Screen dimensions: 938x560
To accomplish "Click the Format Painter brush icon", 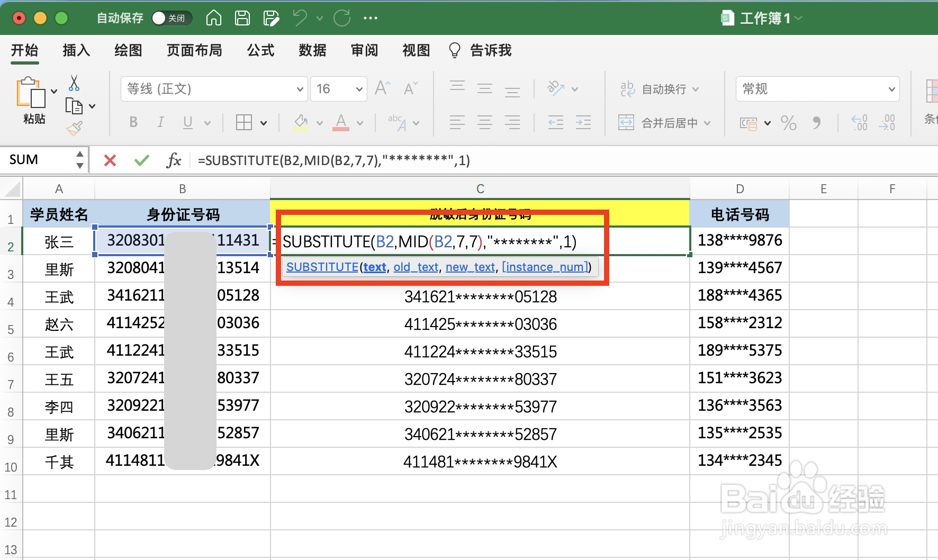I will tap(74, 128).
